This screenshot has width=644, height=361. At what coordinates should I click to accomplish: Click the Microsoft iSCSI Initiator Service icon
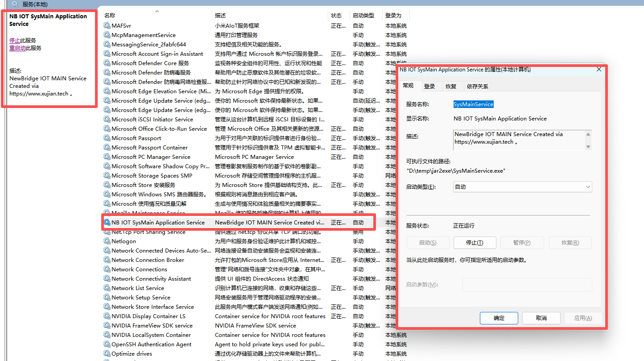click(107, 120)
